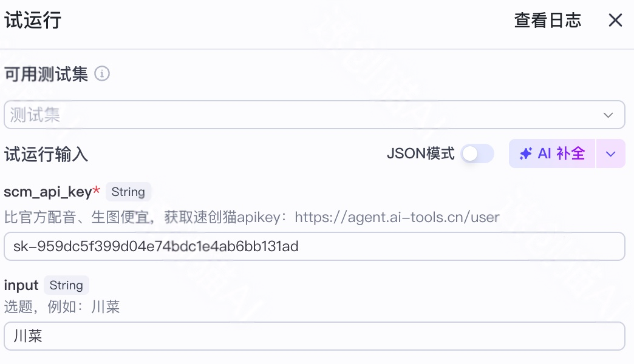
Task: Expand the 测试集 chevron arrow
Action: pos(608,115)
